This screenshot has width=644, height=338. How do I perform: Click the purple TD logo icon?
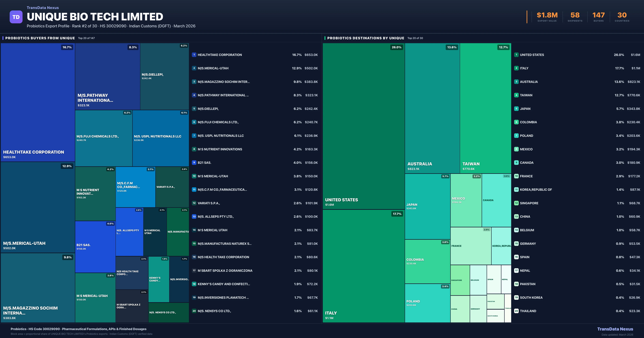16,17
